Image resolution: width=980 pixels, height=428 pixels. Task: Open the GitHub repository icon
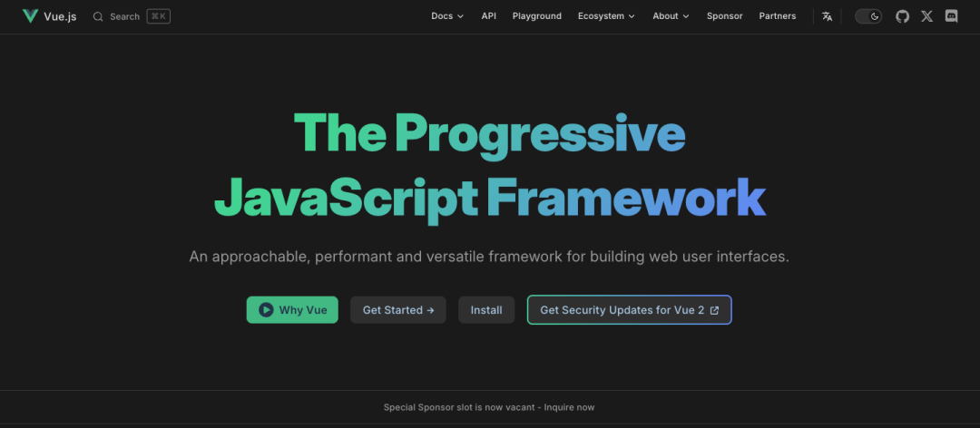click(x=903, y=16)
